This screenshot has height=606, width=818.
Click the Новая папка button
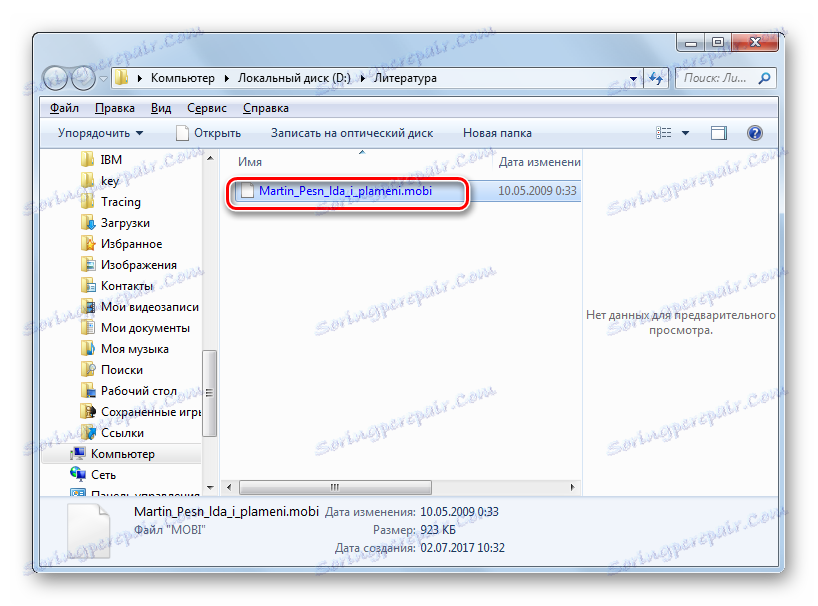pos(497,133)
